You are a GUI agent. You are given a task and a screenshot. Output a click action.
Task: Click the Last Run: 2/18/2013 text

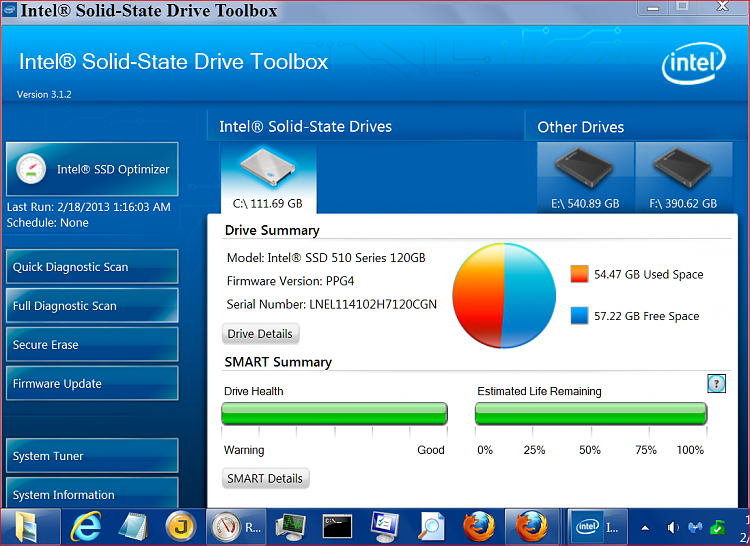coord(88,207)
